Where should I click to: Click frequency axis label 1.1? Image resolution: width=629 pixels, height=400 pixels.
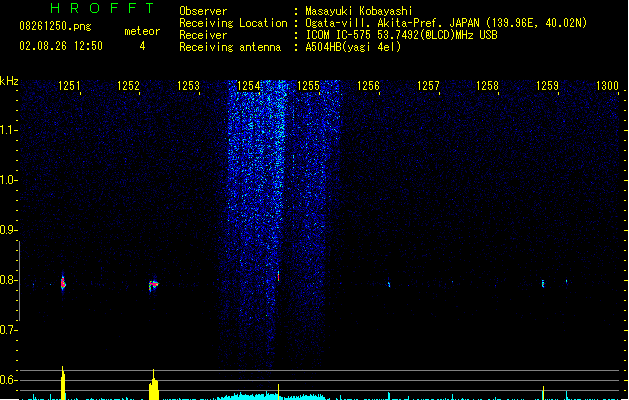click(x=8, y=130)
